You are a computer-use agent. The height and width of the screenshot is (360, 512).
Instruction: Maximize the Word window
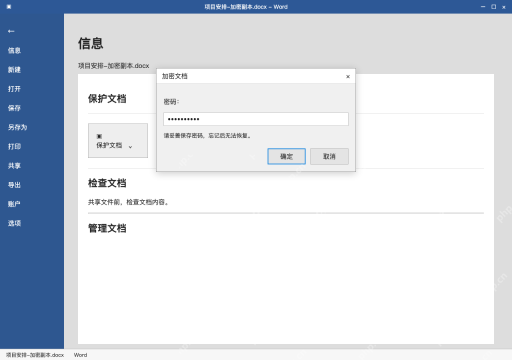pos(494,7)
